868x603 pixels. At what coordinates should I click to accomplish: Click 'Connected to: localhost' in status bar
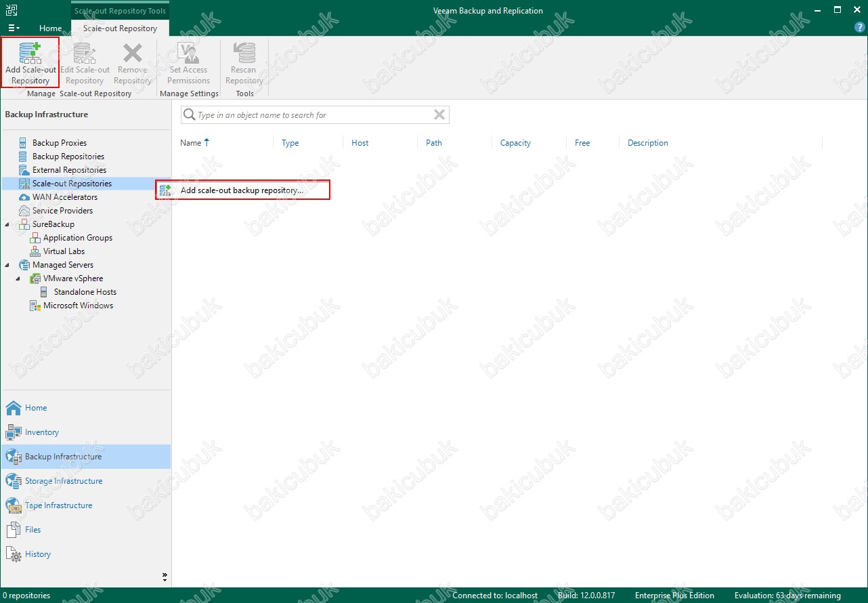tap(495, 596)
